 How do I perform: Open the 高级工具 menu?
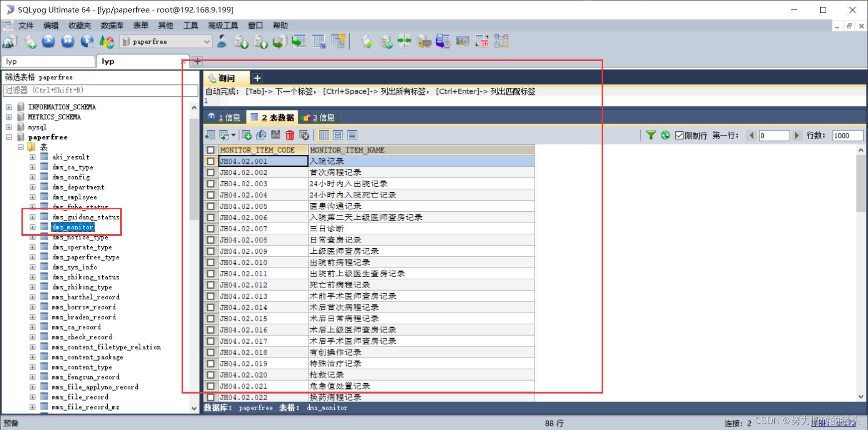[223, 25]
